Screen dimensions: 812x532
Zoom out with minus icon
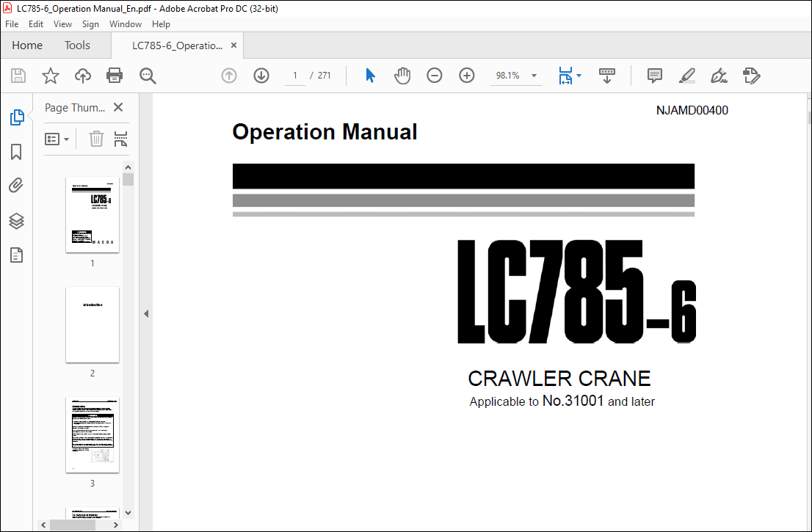pyautogui.click(x=435, y=76)
